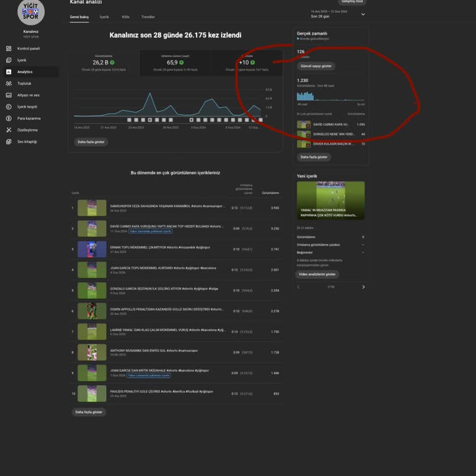Image resolution: width=476 pixels, height=476 pixels.
Task: Click the İçerik tespiti copyright icon
Action: tap(9, 107)
